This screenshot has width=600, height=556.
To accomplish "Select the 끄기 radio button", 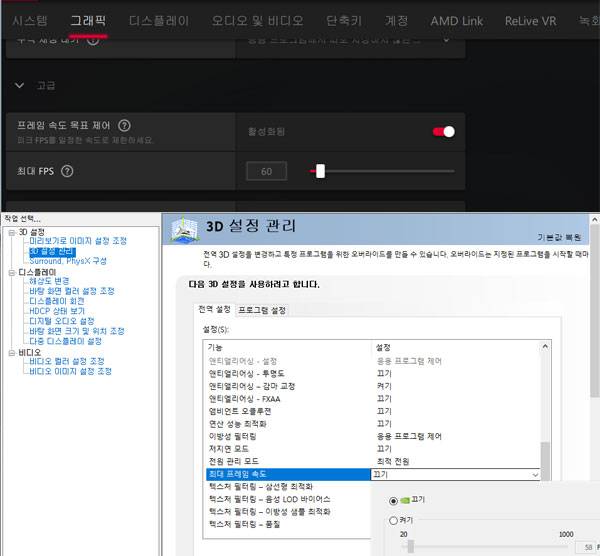I will click(393, 499).
